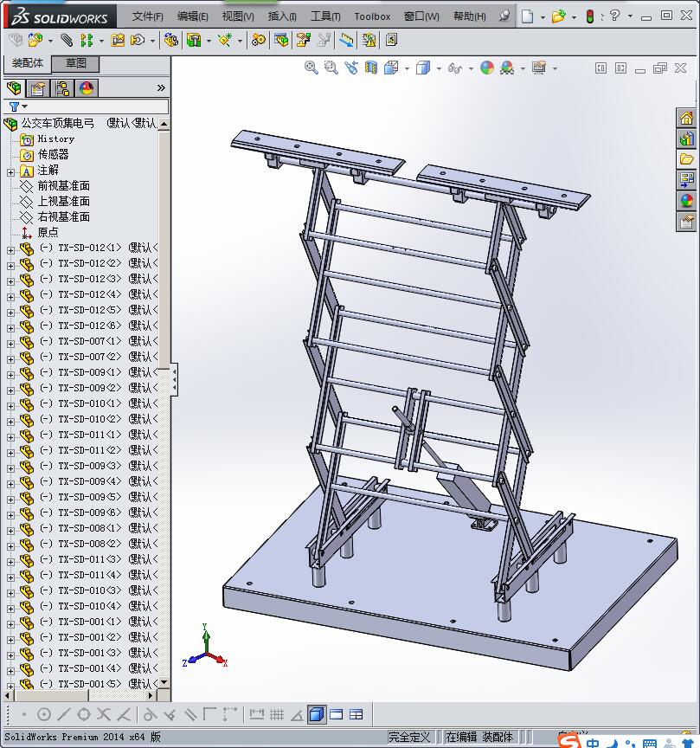This screenshot has width=700, height=748.
Task: Toggle the tangent snap icon
Action: pos(149,714)
